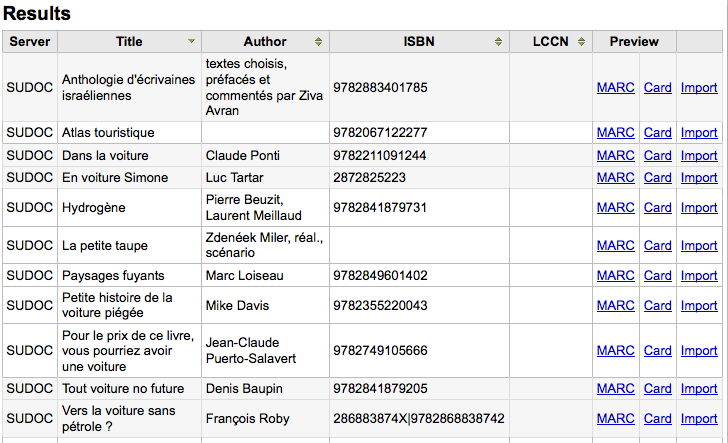Viewport: 728px width, 443px height.
Task: Click the Server column header
Action: click(x=30, y=42)
